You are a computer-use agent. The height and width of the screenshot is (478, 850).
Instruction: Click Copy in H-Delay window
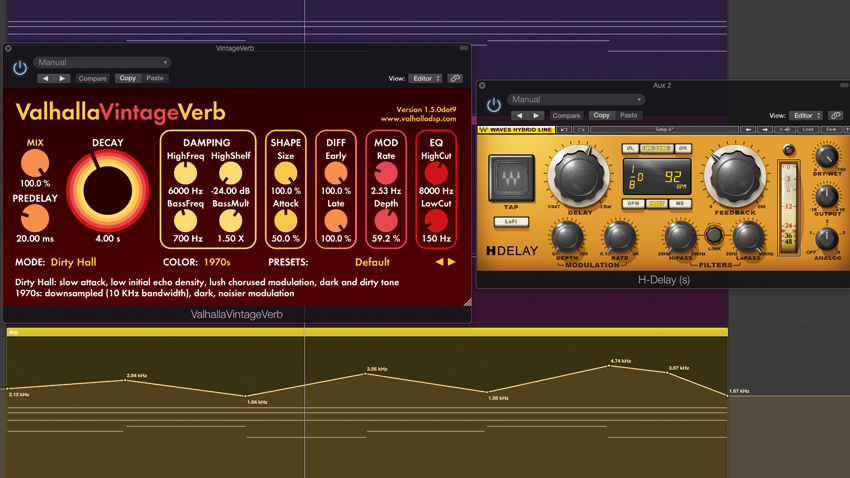602,115
